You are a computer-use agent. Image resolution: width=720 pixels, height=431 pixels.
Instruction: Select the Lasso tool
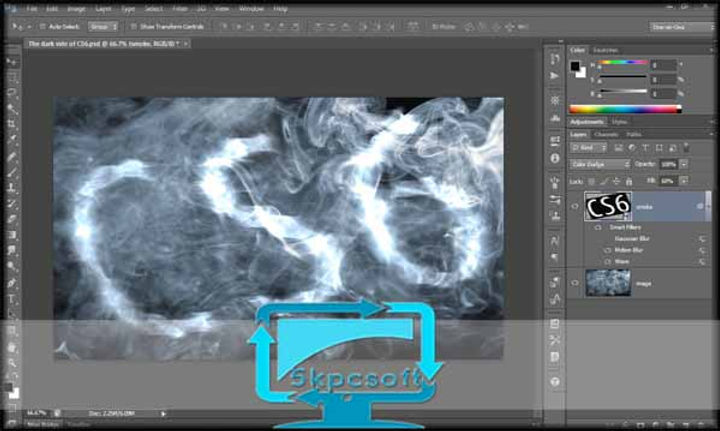[11, 93]
